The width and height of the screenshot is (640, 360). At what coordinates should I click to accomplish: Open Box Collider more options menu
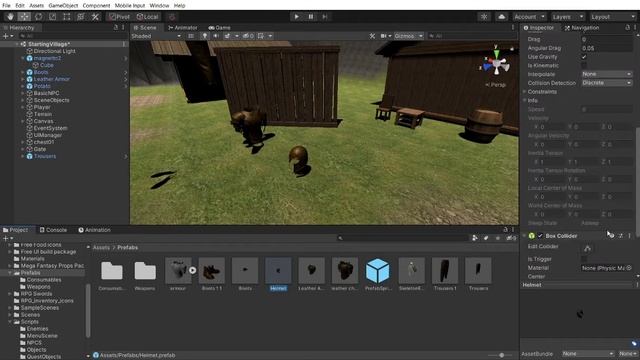point(630,236)
